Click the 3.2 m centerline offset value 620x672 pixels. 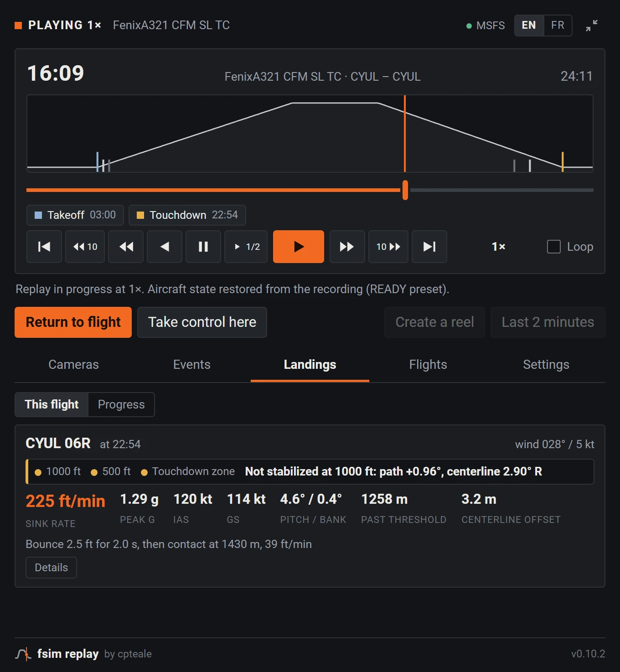click(479, 499)
